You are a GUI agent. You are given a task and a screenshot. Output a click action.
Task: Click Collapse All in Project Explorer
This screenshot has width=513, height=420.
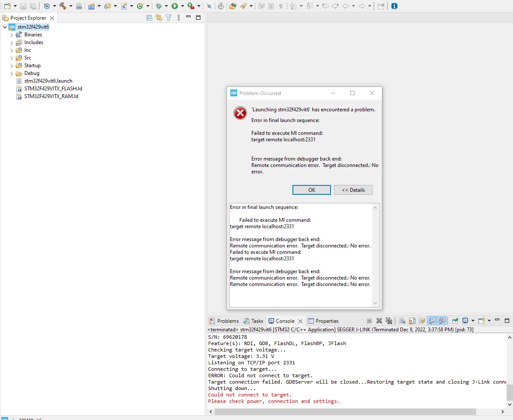pyautogui.click(x=149, y=18)
